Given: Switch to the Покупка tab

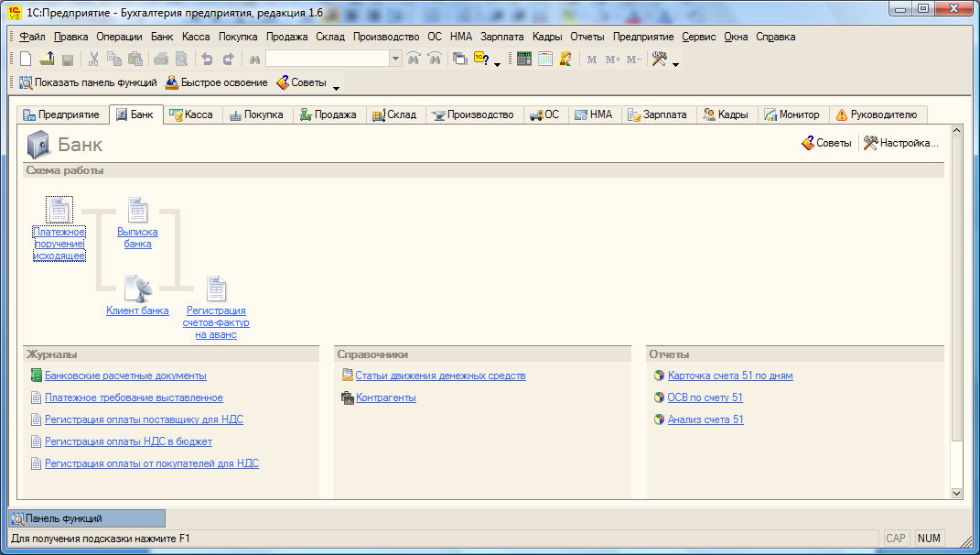Looking at the screenshot, I should (257, 114).
